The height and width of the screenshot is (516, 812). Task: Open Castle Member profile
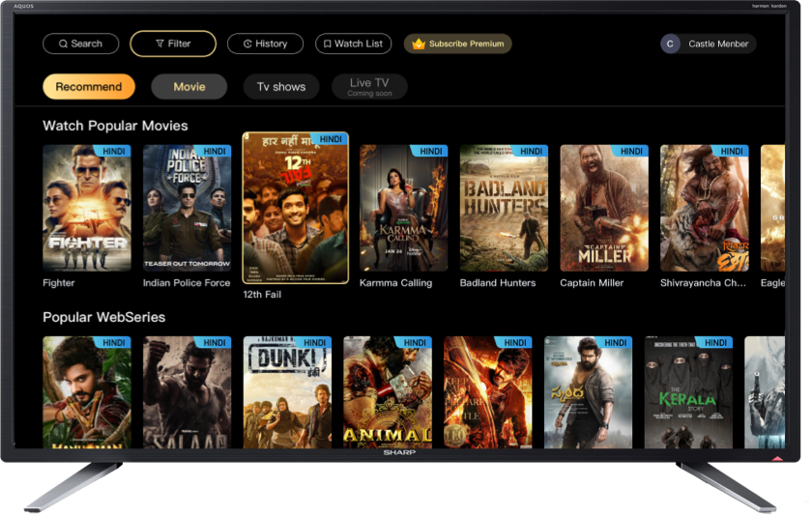pyautogui.click(x=709, y=44)
